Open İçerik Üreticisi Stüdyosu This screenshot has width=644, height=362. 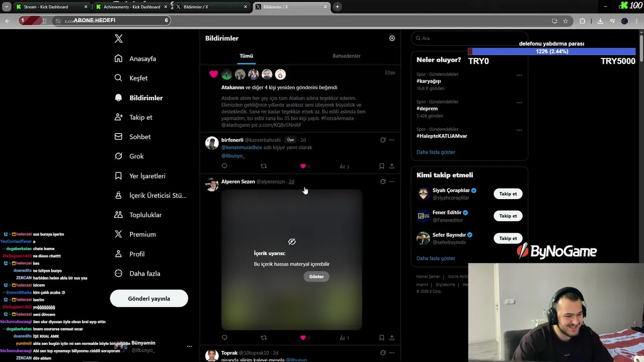tap(150, 195)
